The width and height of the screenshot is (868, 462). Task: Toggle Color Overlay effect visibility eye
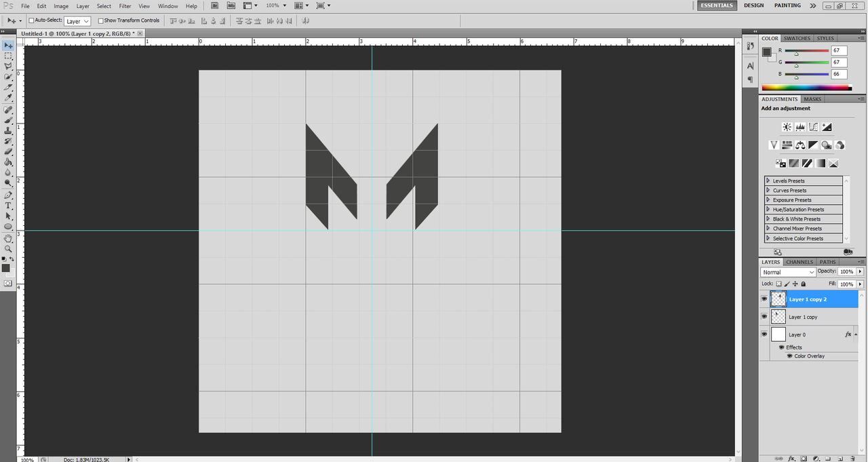coord(789,356)
